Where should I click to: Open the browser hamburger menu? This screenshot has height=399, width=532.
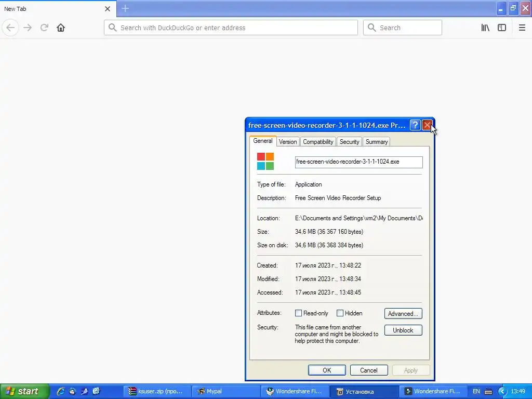point(522,28)
